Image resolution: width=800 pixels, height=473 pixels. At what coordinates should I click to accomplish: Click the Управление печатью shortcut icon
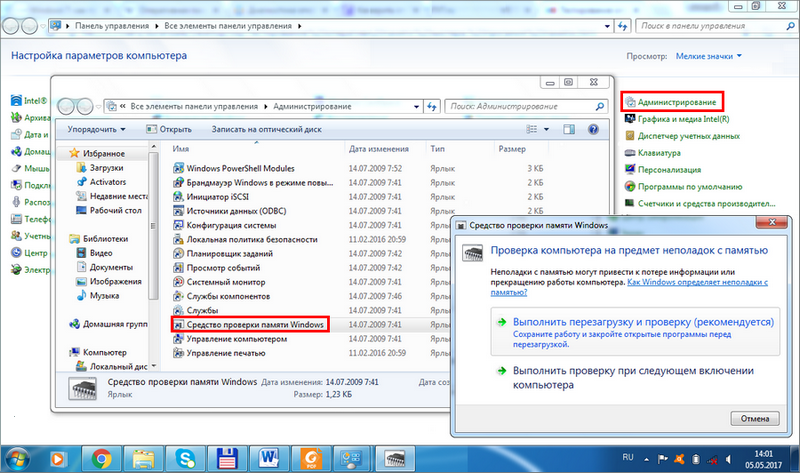pyautogui.click(x=178, y=353)
